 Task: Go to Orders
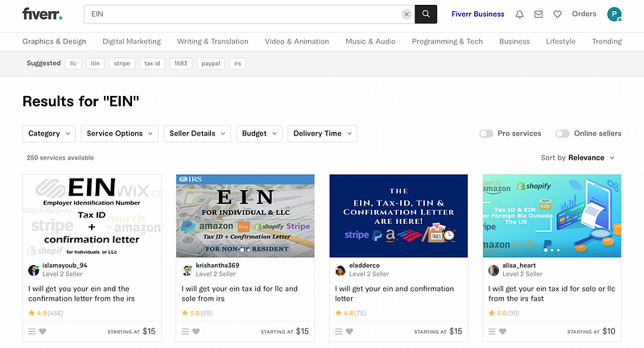click(x=584, y=14)
